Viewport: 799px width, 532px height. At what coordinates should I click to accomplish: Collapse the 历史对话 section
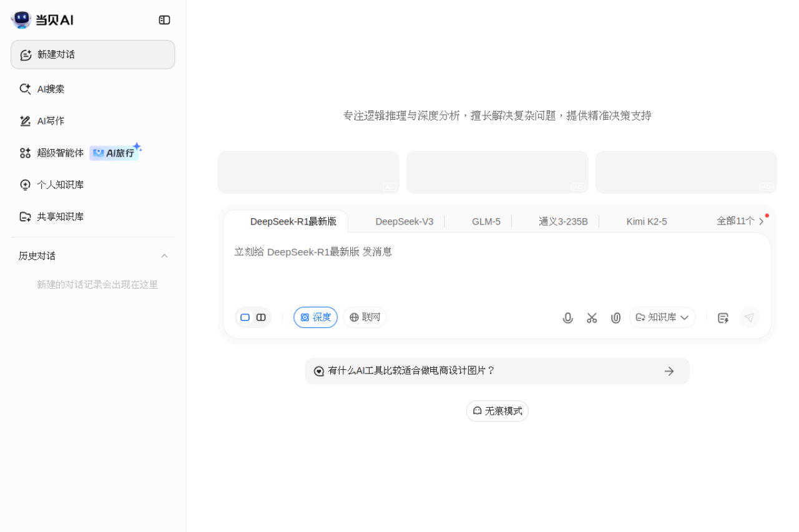[x=164, y=256]
